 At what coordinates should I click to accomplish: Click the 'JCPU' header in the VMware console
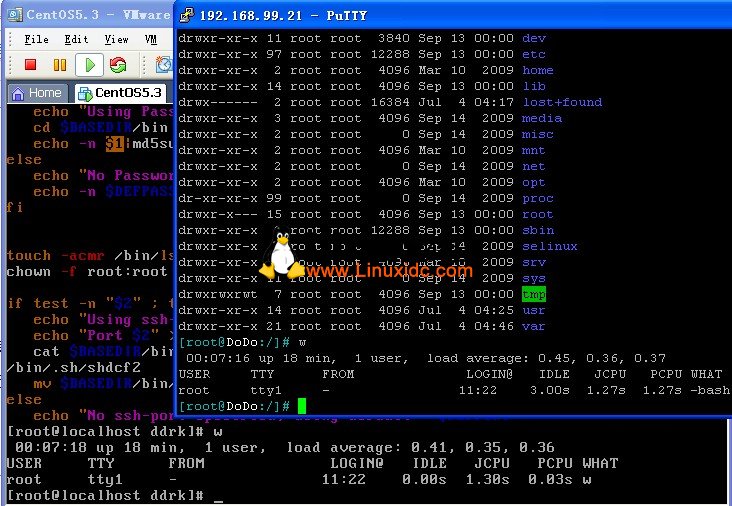click(492, 464)
